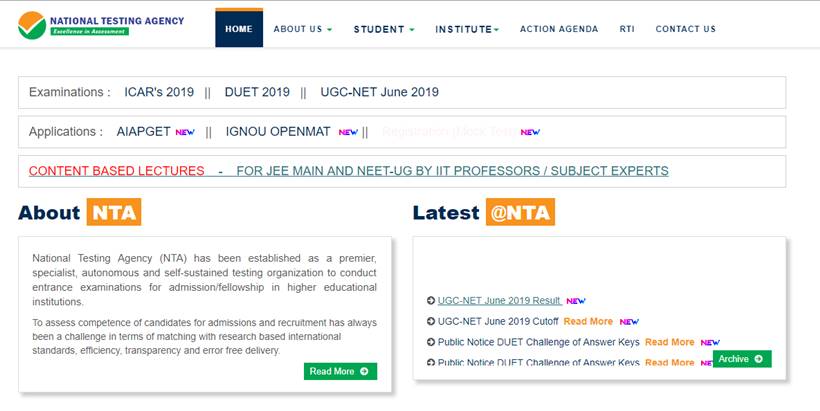The height and width of the screenshot is (411, 820).
Task: Open the faded Registration Mock Test link
Action: pyautogui.click(x=449, y=132)
